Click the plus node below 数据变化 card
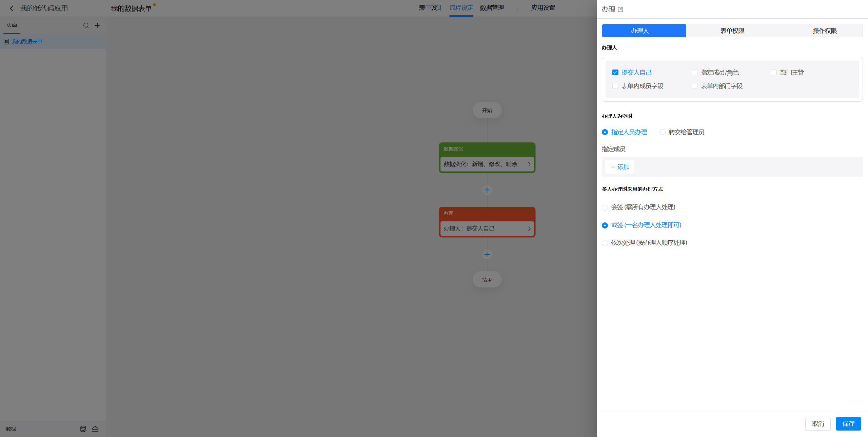The image size is (868, 437). click(x=487, y=190)
